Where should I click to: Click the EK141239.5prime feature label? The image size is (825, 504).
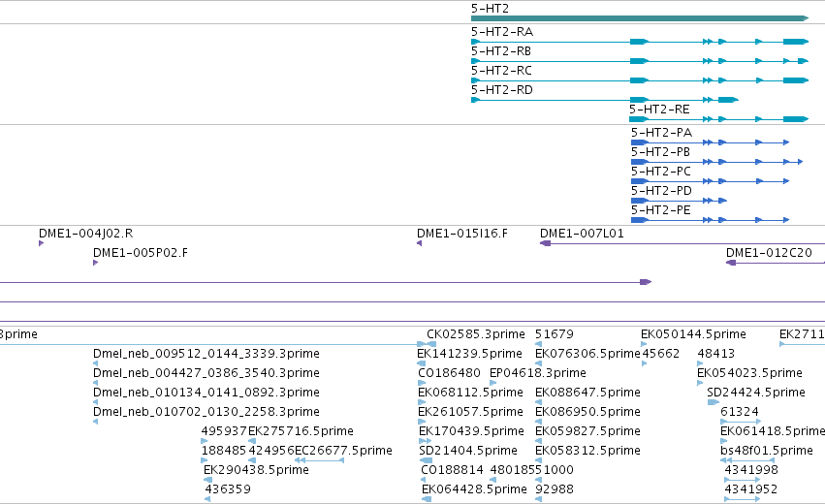point(469,354)
